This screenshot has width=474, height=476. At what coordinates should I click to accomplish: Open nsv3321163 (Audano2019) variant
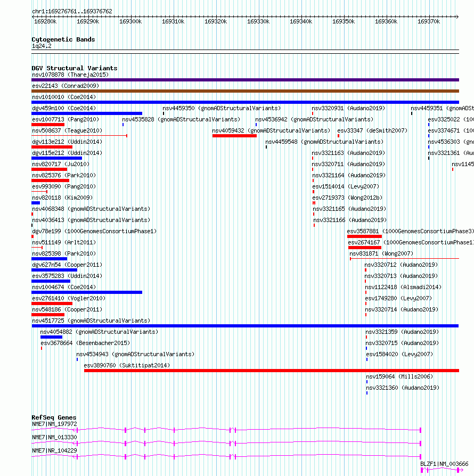(348, 153)
